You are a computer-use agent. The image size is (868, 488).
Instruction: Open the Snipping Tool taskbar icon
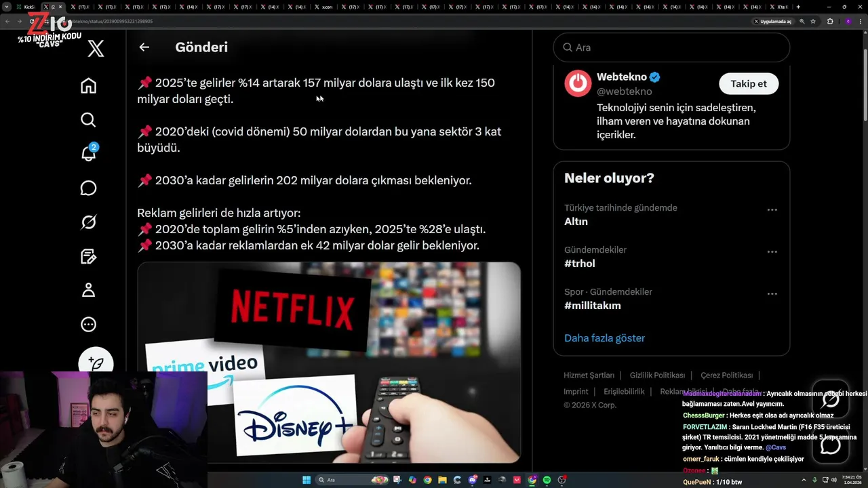397,480
